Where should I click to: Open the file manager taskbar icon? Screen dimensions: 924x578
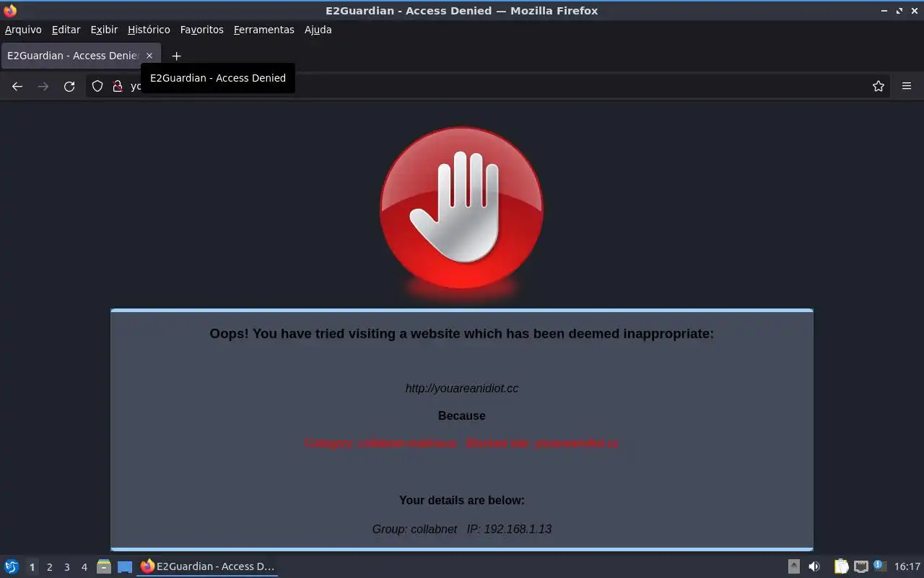point(104,566)
